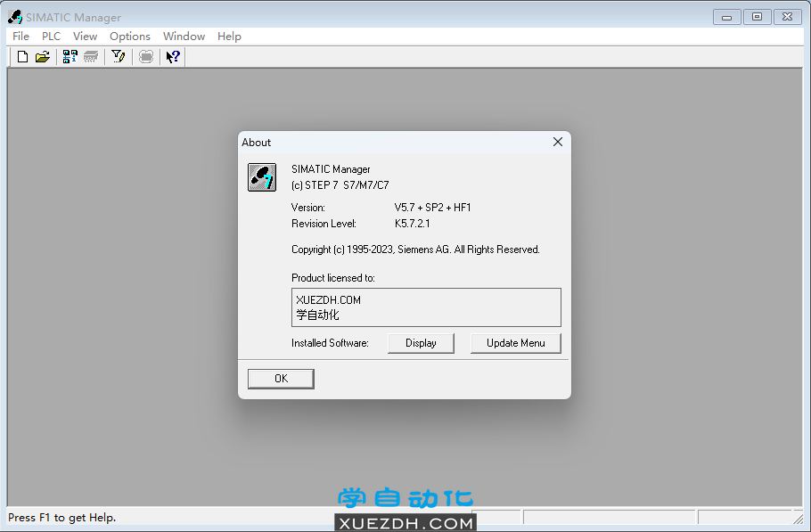This screenshot has height=532, width=811.
Task: Click OK in the About dialog
Action: click(281, 379)
